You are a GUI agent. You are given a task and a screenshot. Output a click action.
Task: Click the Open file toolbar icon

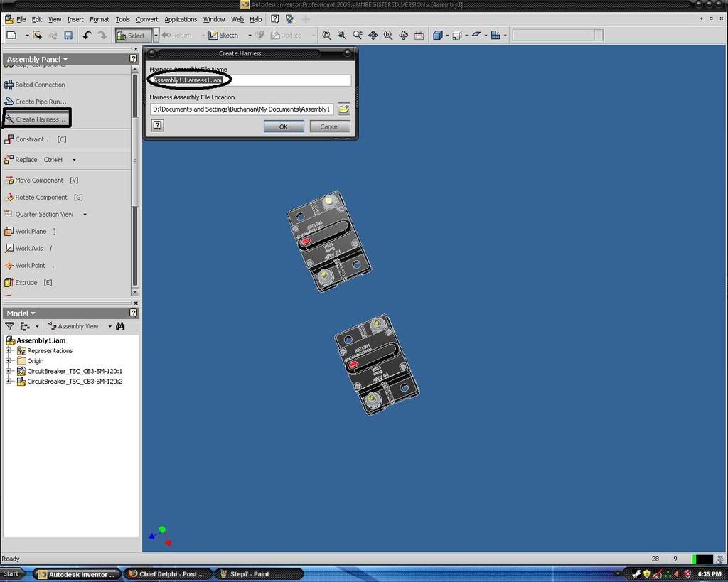[x=37, y=36]
